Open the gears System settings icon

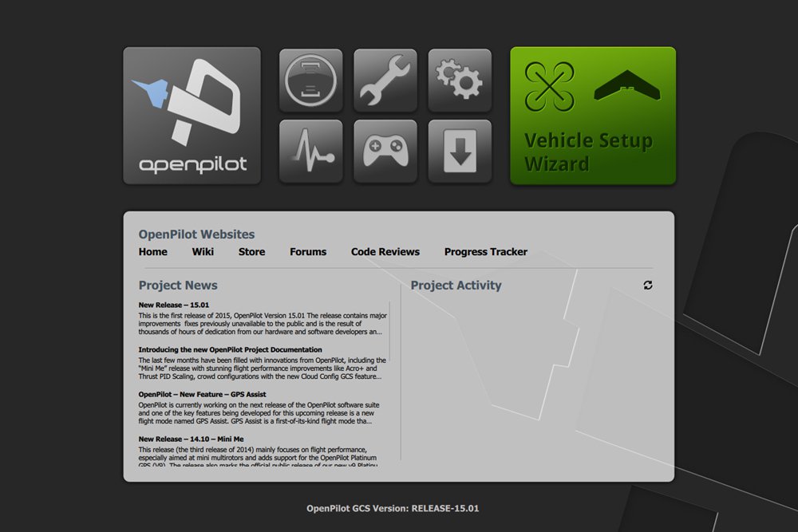point(460,81)
